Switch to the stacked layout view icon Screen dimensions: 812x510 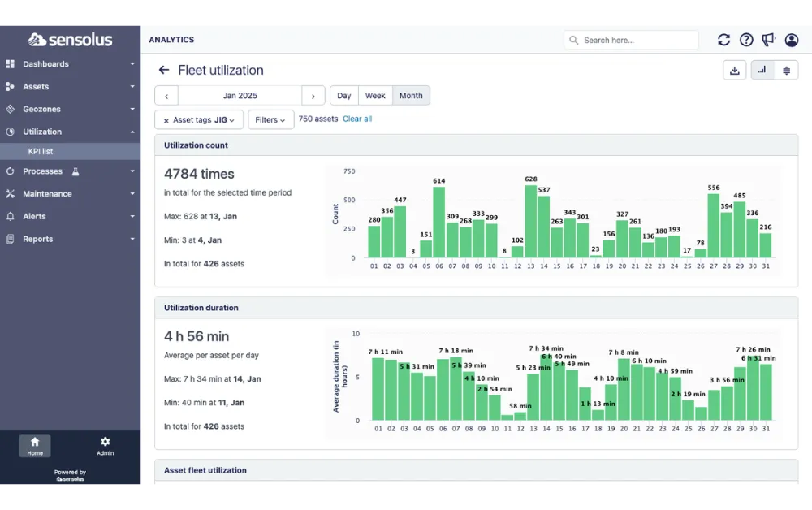(787, 71)
